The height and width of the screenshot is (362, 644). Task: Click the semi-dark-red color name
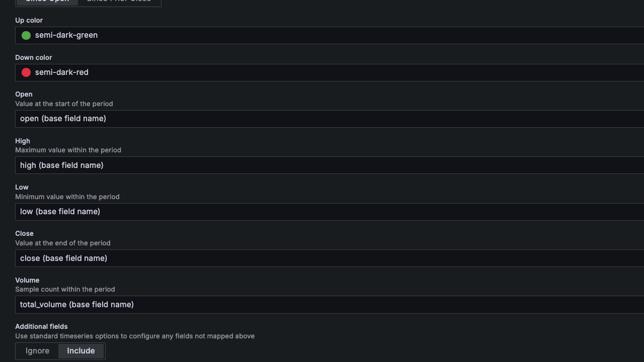pyautogui.click(x=61, y=72)
